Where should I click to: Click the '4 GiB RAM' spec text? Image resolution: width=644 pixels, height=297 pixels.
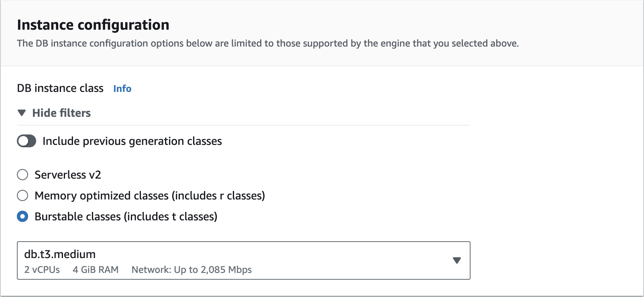[x=96, y=270]
